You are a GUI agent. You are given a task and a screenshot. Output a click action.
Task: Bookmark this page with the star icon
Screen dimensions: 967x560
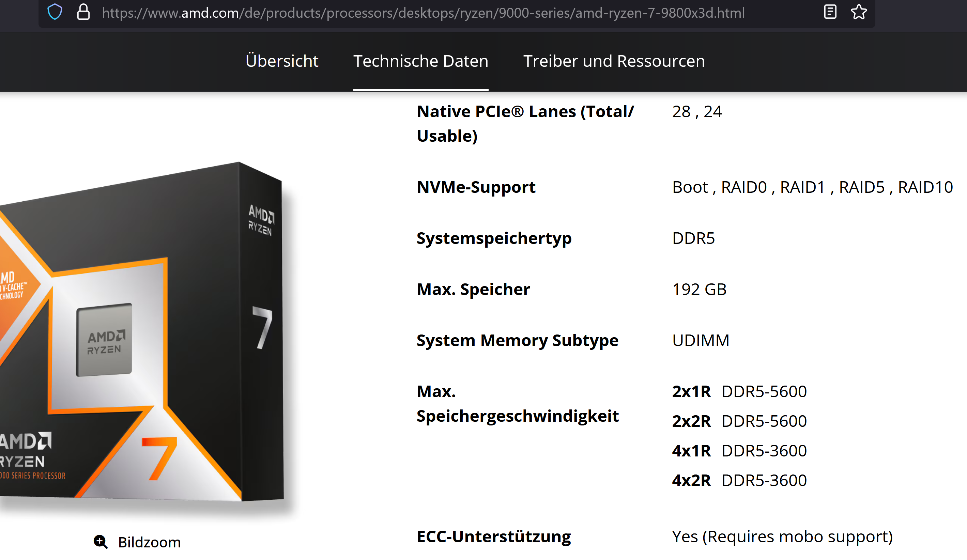point(859,12)
